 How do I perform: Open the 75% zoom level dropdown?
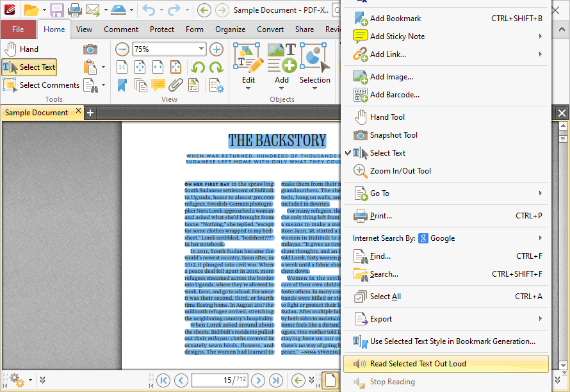point(201,49)
